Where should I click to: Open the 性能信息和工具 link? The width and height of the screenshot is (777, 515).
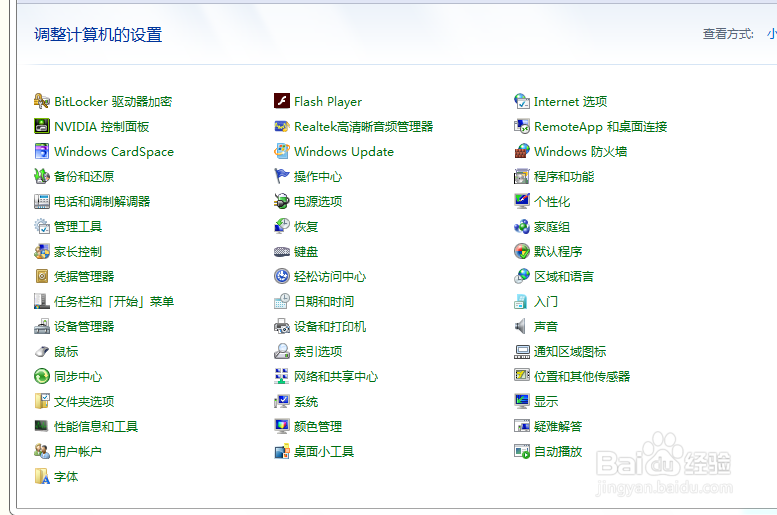[x=96, y=426]
